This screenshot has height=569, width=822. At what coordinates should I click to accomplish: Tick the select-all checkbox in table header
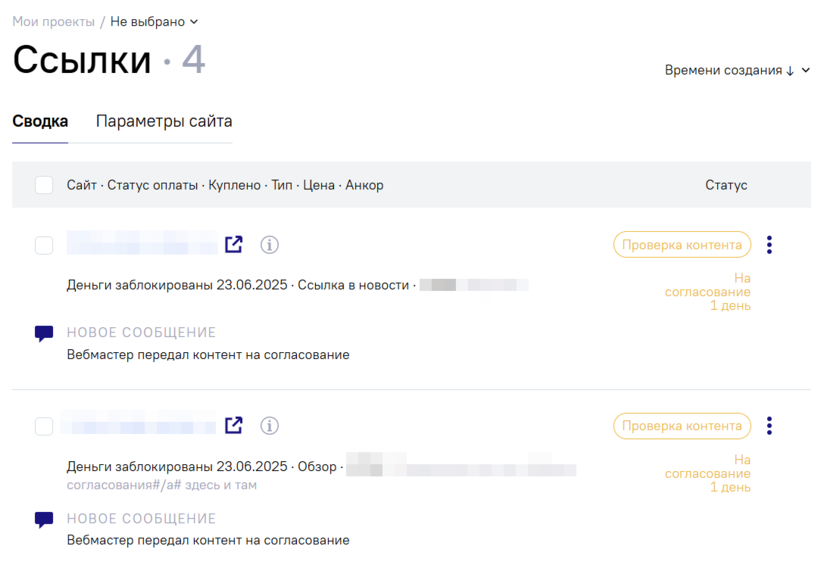[x=44, y=185]
